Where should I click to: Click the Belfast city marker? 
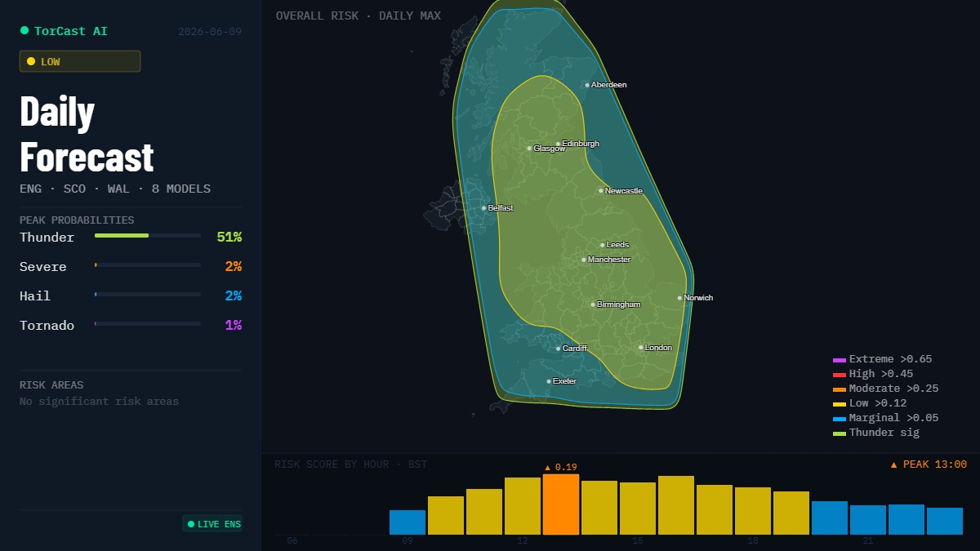(x=483, y=208)
